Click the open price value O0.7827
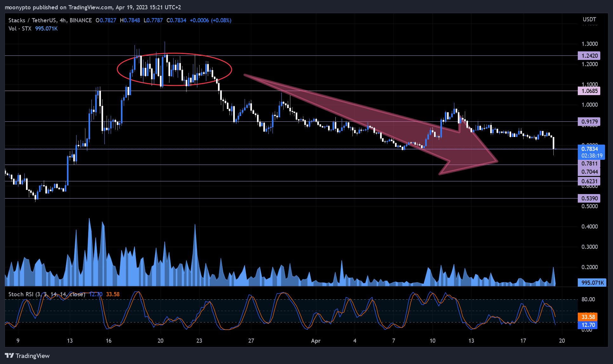Screen dimensions: 613x364 point(106,20)
